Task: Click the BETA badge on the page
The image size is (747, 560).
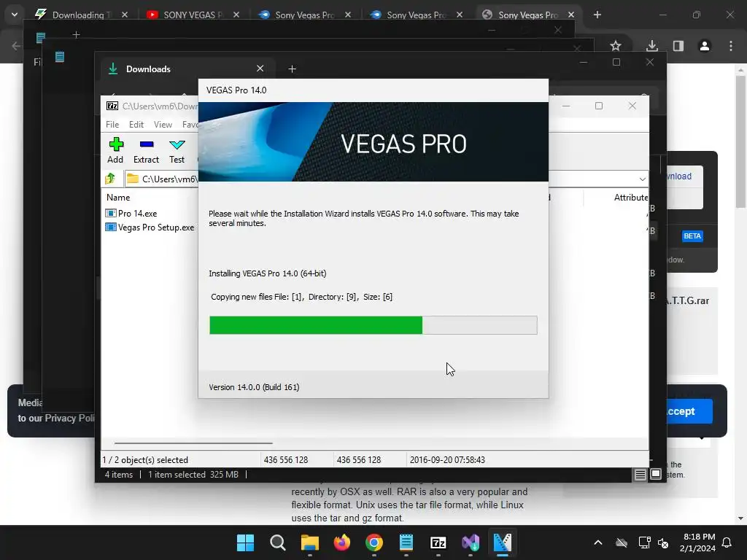Action: pos(692,236)
